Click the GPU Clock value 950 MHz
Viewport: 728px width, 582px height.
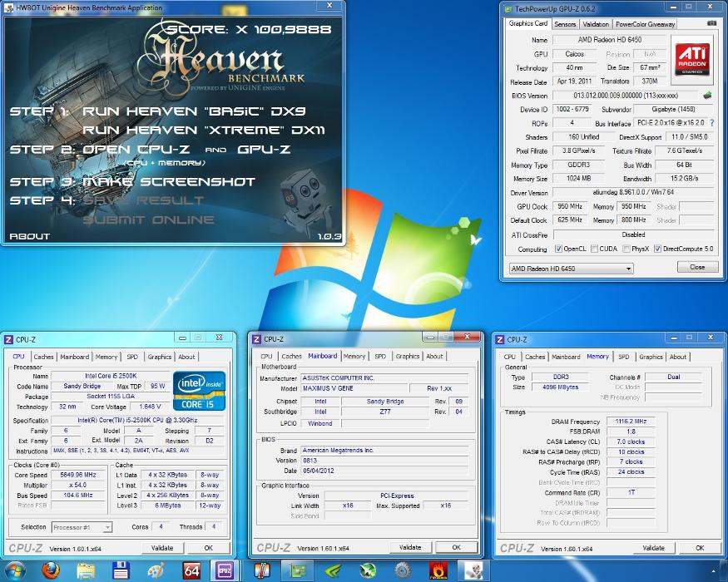coord(570,206)
